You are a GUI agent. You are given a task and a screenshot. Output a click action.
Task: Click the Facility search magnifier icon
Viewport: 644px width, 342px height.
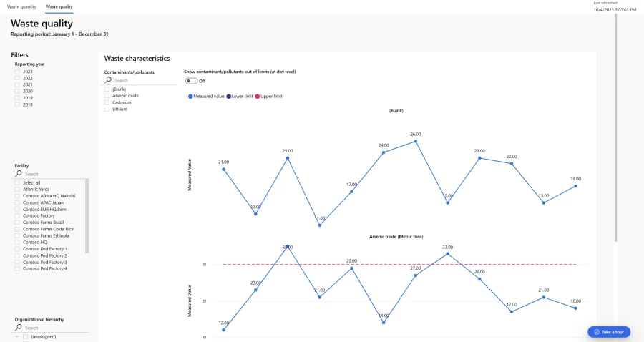[19, 174]
